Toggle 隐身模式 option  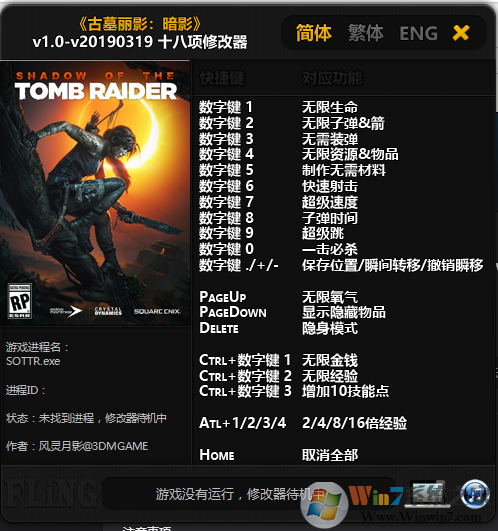pyautogui.click(x=329, y=328)
